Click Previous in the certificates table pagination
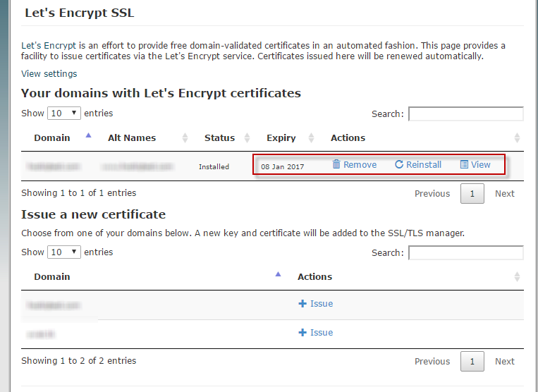The height and width of the screenshot is (392, 538). 432,193
